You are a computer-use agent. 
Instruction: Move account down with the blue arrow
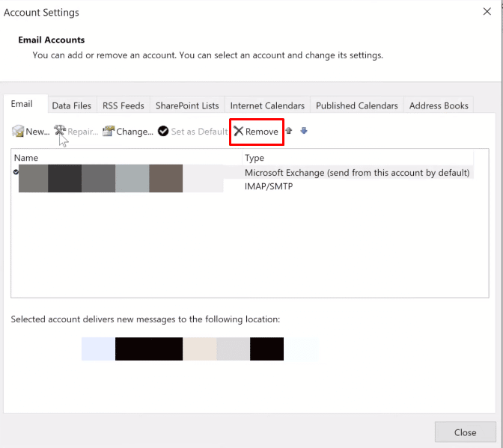[x=304, y=131]
